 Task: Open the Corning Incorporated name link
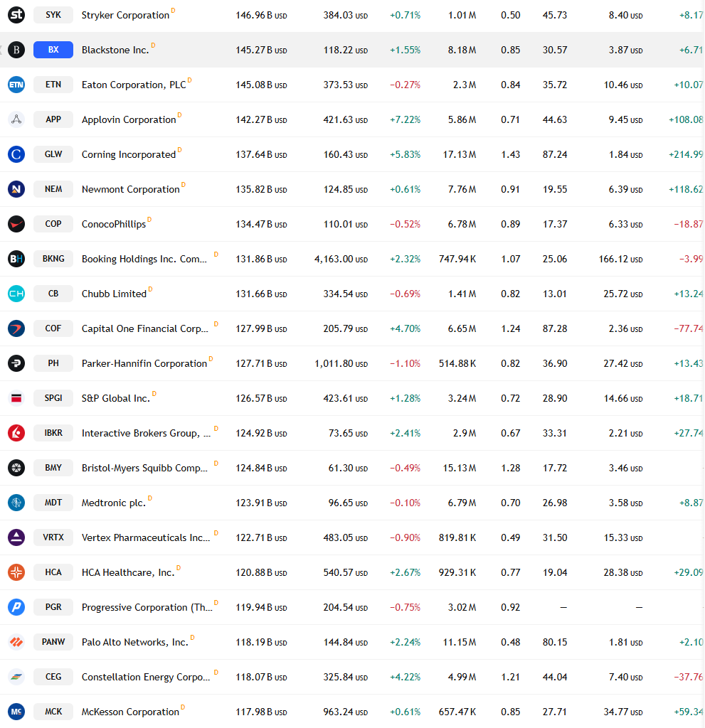[129, 154]
